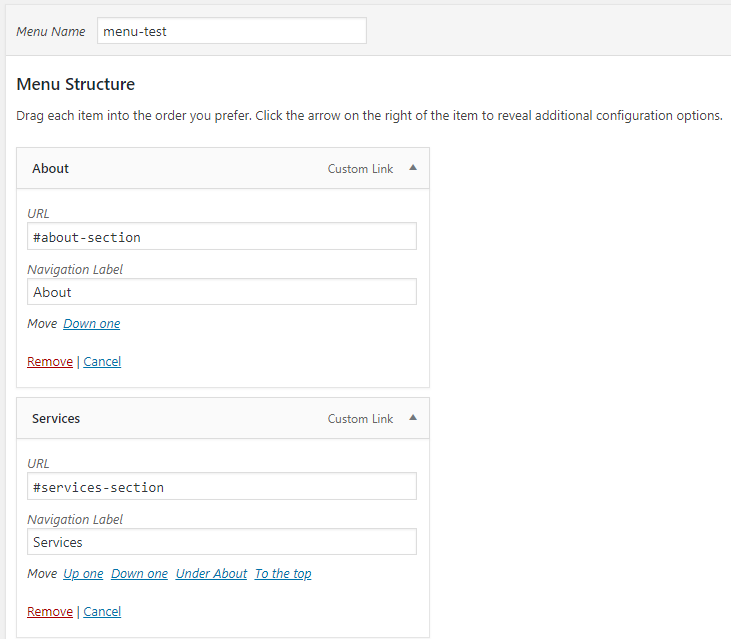Image resolution: width=731 pixels, height=639 pixels.
Task: Focus the Services URL input field
Action: coord(221,487)
